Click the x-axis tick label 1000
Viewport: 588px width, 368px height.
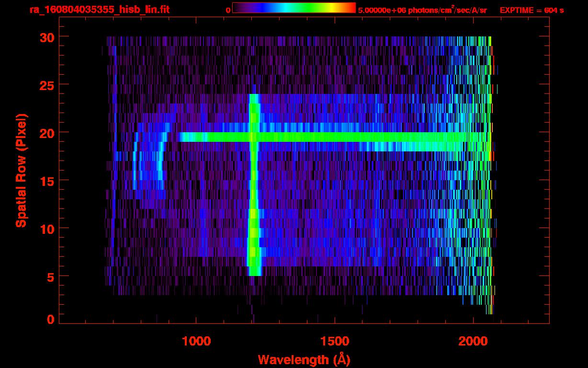click(x=196, y=341)
